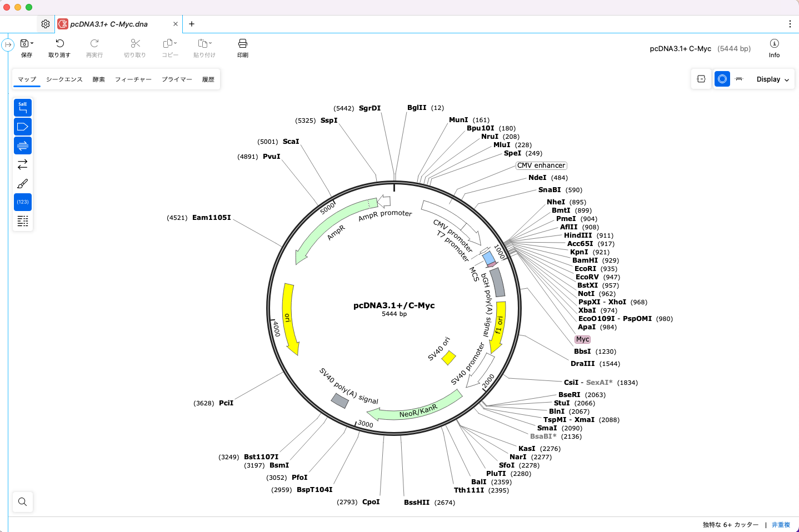
Task: Open the description panel icon
Action: click(x=22, y=221)
